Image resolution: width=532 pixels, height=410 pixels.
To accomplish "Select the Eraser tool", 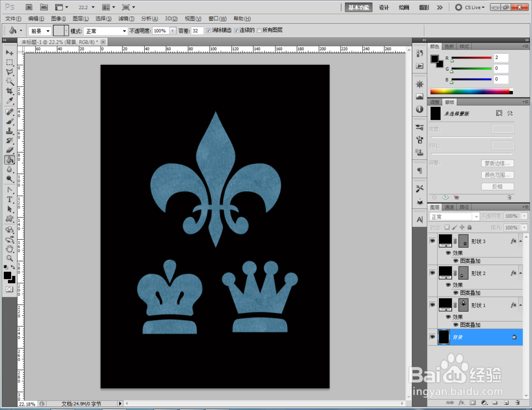I will point(10,150).
